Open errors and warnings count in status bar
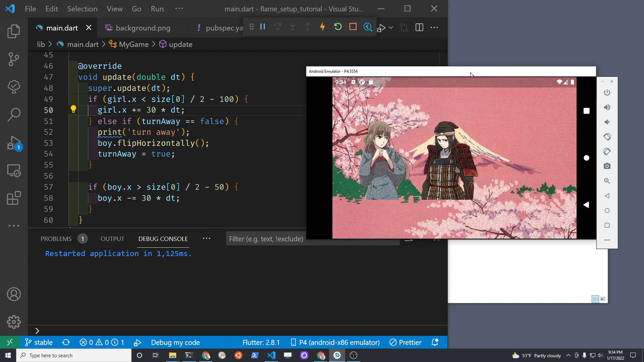 [x=102, y=342]
